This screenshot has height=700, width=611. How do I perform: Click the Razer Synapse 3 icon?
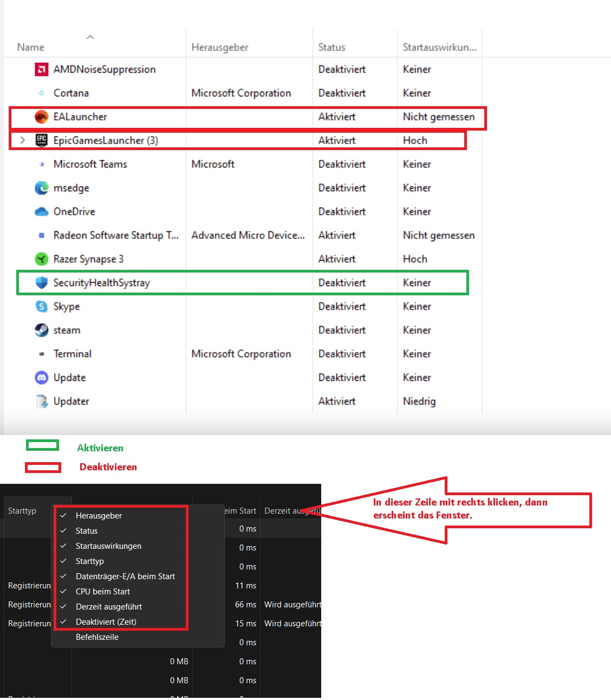(x=41, y=259)
